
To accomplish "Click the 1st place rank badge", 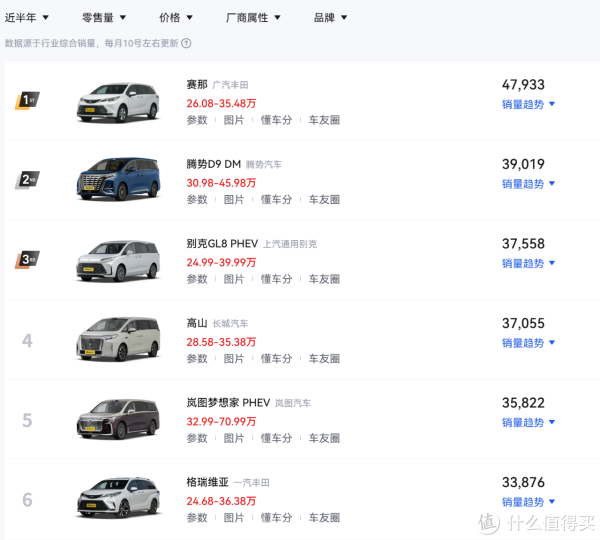I will click(28, 101).
